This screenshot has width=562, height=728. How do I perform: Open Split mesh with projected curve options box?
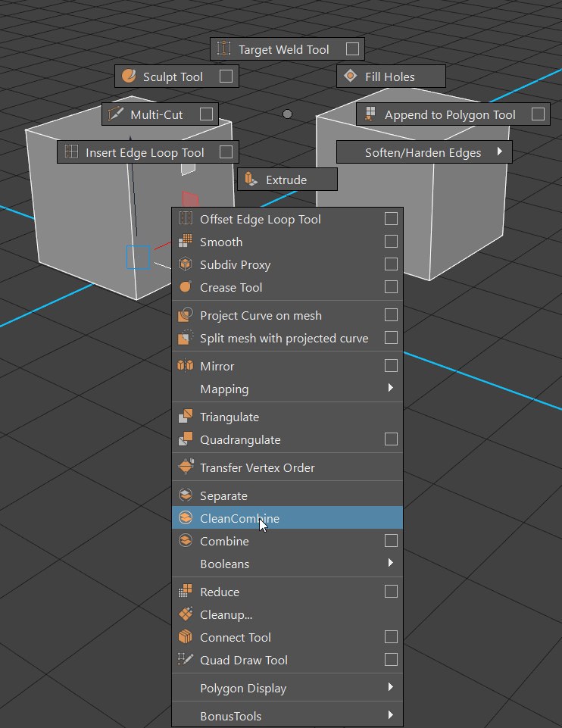pos(391,338)
